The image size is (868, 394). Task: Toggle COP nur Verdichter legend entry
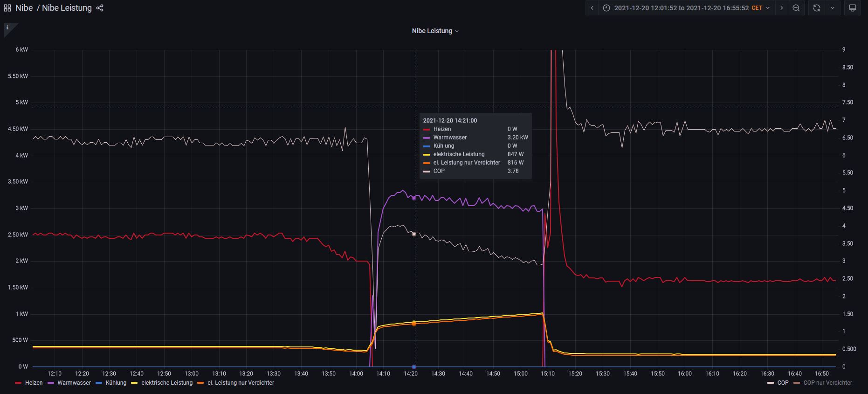(x=827, y=383)
